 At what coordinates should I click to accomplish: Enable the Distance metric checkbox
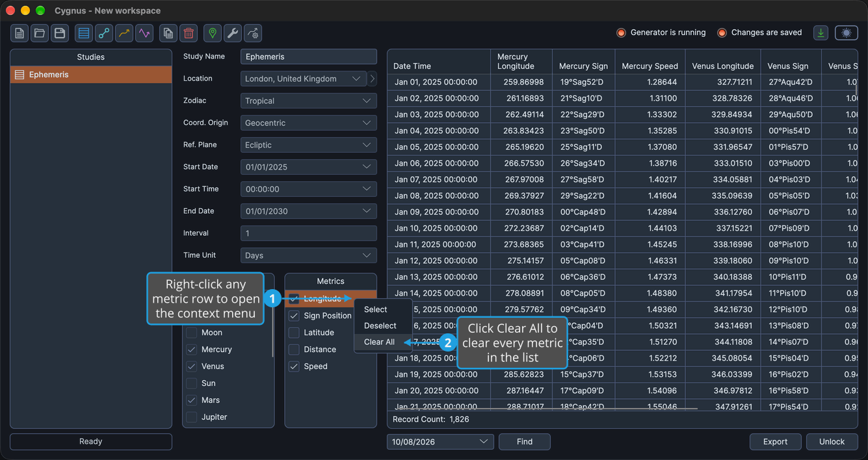[x=295, y=350]
